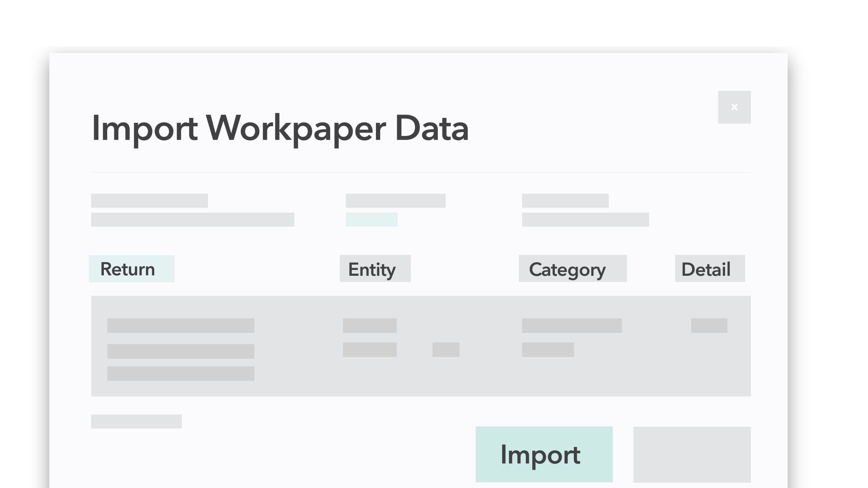Switch to the Entity tab

click(375, 268)
